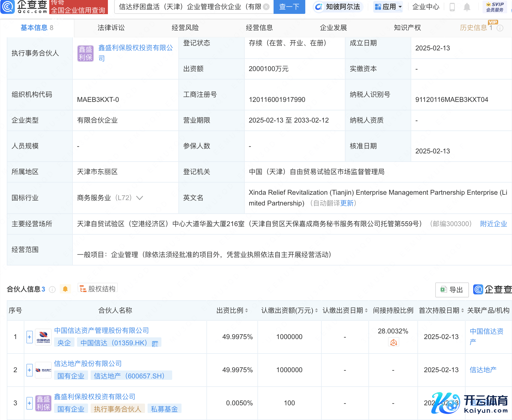Open the notification bell in header
Image resolution: width=512 pixels, height=420 pixels.
[467, 7]
